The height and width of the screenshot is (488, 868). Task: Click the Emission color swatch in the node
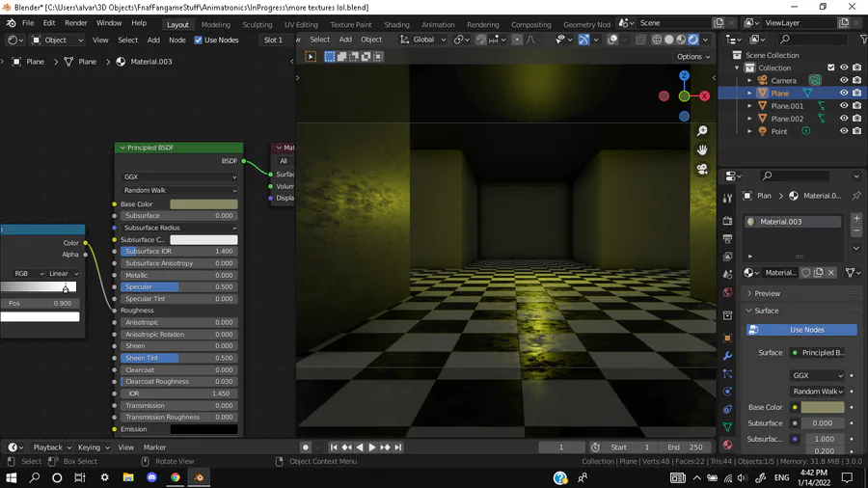click(x=203, y=429)
